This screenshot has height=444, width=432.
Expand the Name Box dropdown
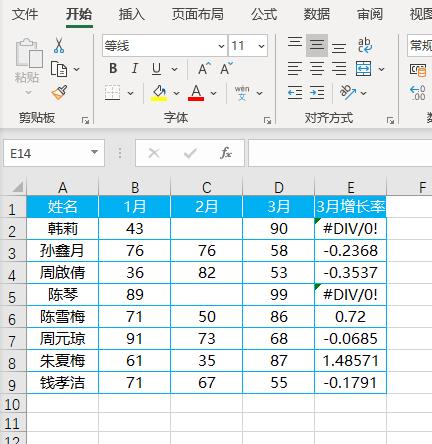coord(94,153)
